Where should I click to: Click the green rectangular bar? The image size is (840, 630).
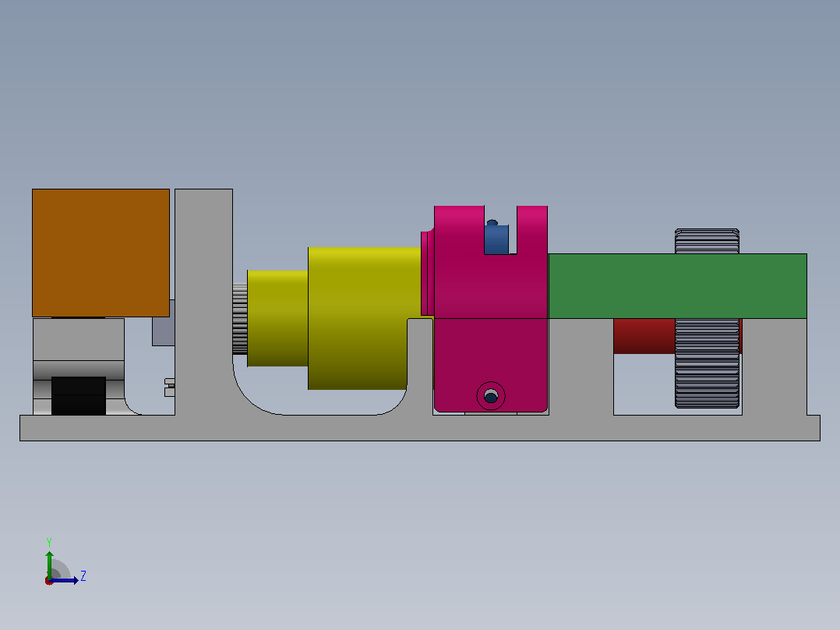tap(678, 286)
